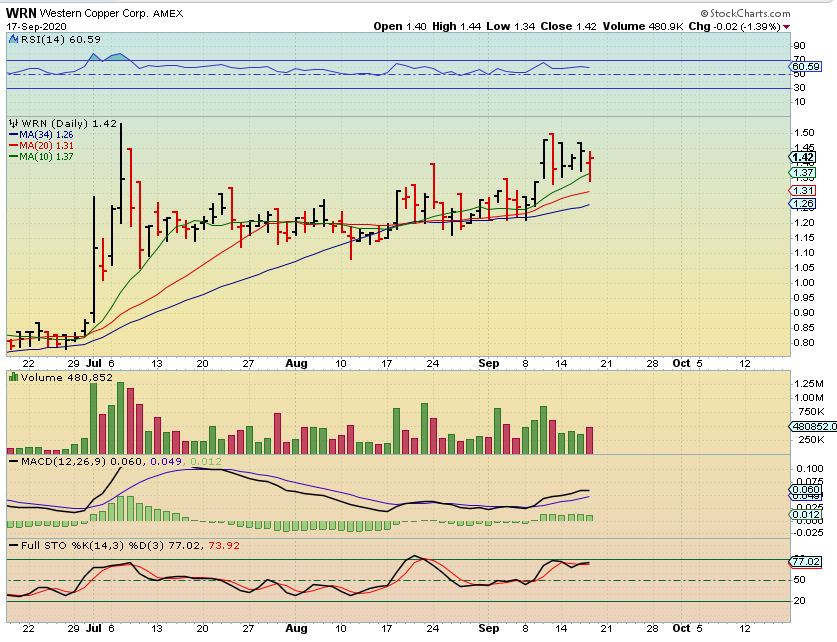Click the Low 1.34 value

pos(510,26)
